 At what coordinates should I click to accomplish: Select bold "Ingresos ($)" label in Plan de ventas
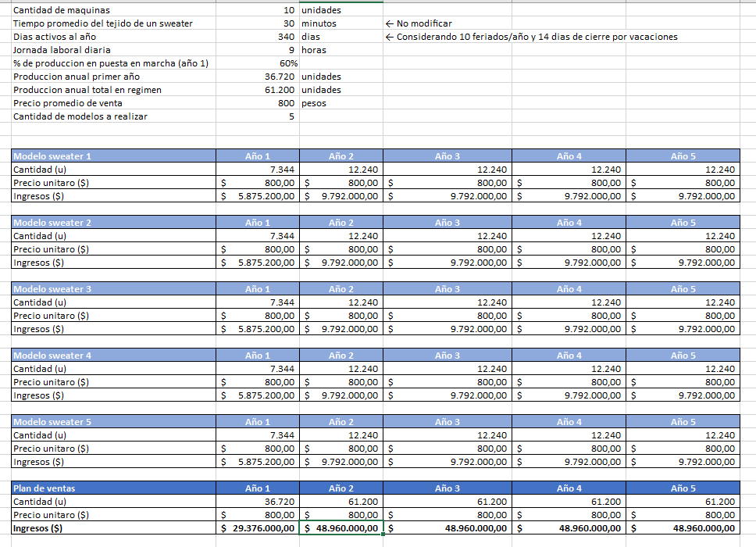click(x=114, y=528)
